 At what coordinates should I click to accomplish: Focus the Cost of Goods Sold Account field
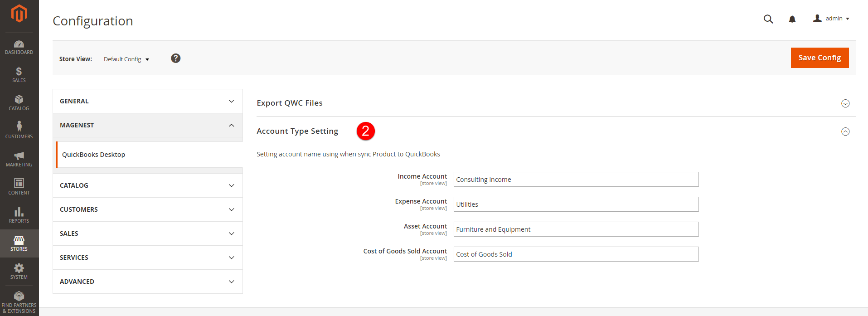pos(576,254)
